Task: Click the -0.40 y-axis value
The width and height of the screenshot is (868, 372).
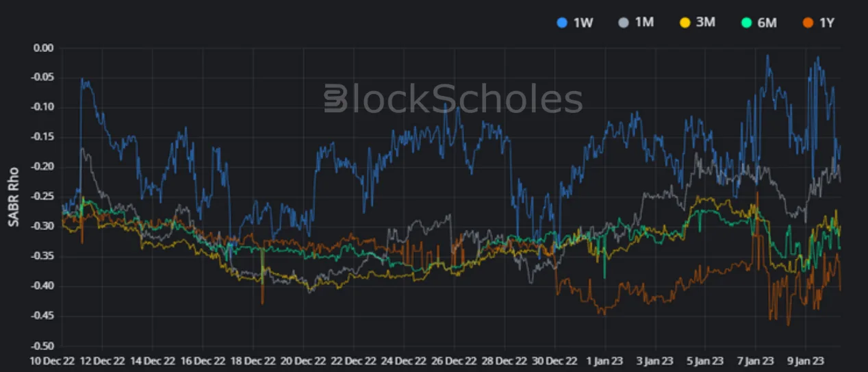Action: [42, 286]
